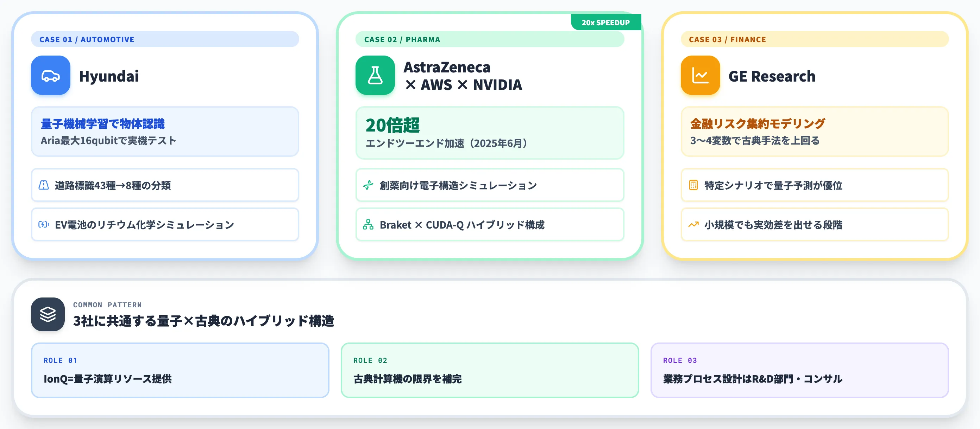Screen dimensions: 980x429
Task: Click the 創薬向け電子構造シミュレーション item
Action: click(x=490, y=185)
